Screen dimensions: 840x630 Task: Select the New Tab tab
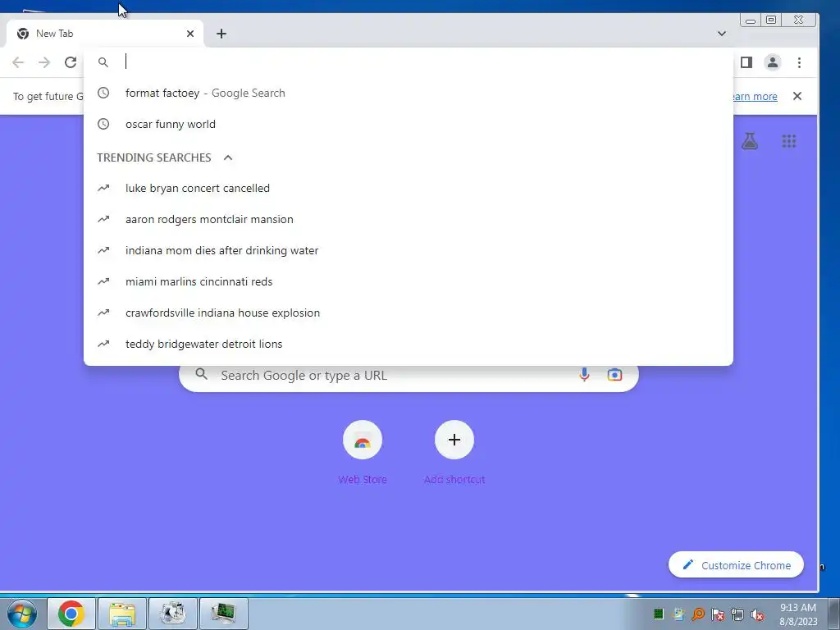pyautogui.click(x=105, y=34)
